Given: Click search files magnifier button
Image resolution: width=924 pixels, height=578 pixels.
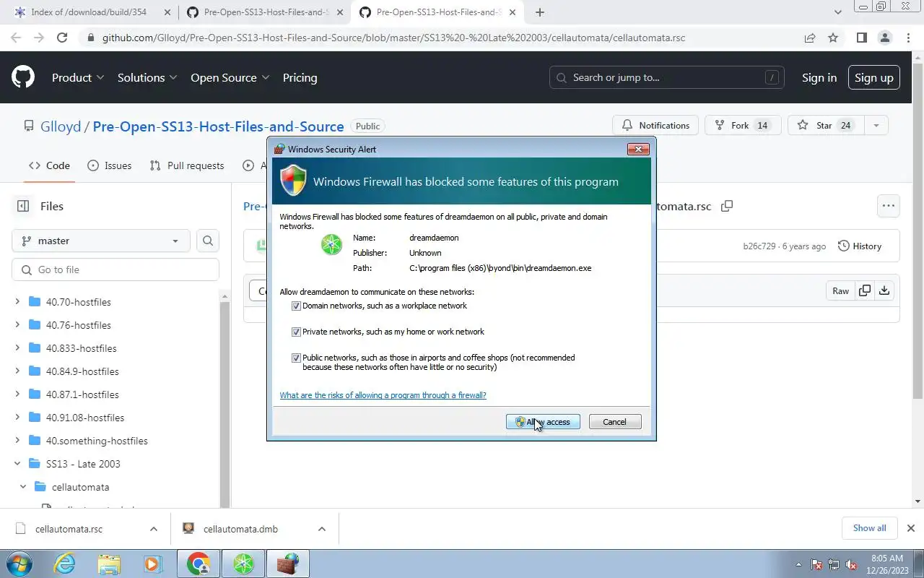Looking at the screenshot, I should click(x=208, y=241).
